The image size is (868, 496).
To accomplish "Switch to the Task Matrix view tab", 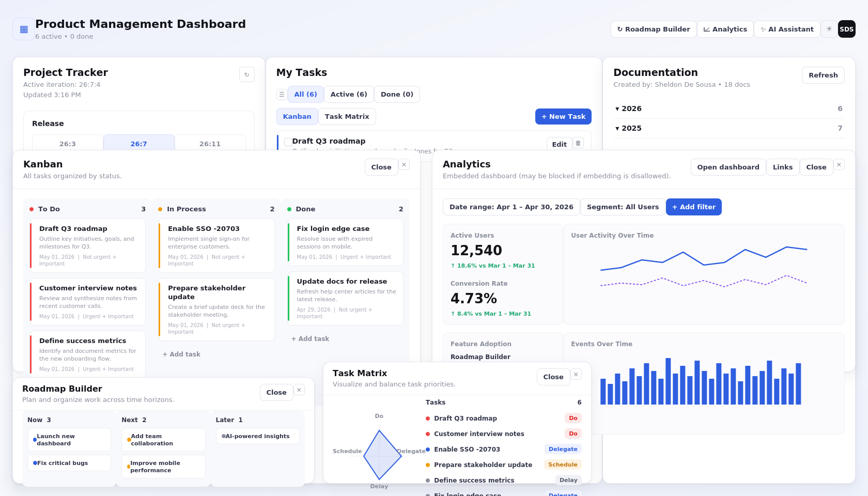I will [x=347, y=117].
